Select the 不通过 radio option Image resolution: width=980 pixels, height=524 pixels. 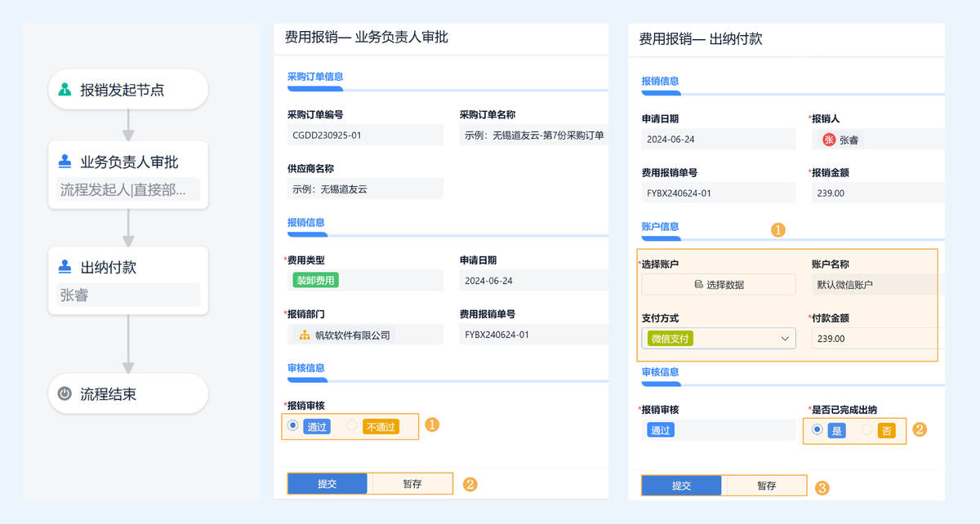pyautogui.click(x=352, y=425)
